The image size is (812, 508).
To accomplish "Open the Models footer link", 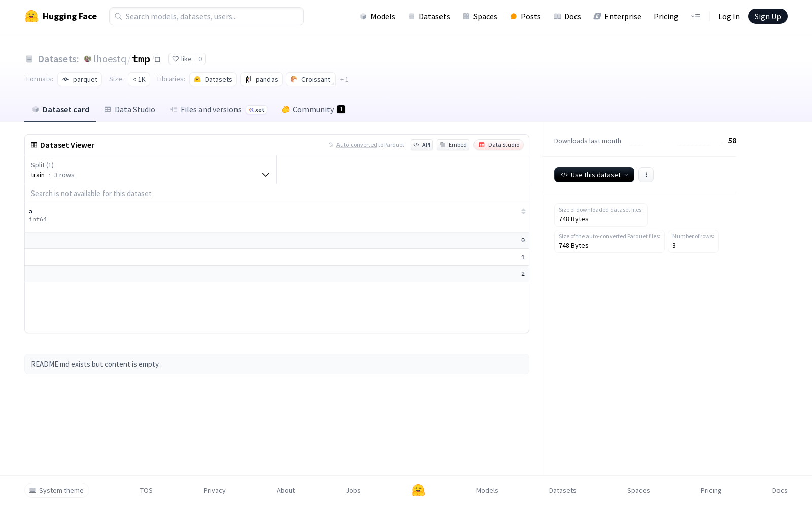I will pyautogui.click(x=487, y=490).
